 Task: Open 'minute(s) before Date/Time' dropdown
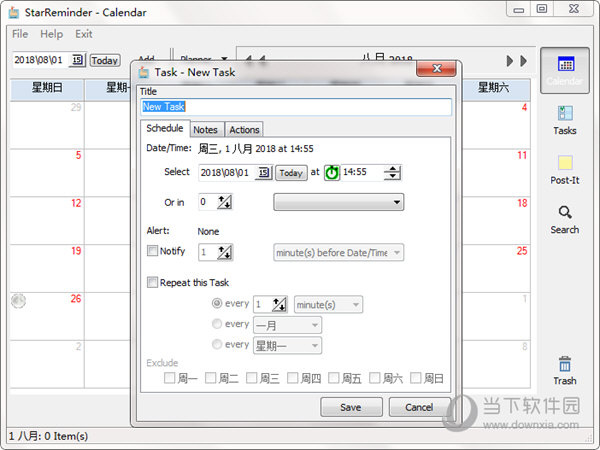coord(338,253)
